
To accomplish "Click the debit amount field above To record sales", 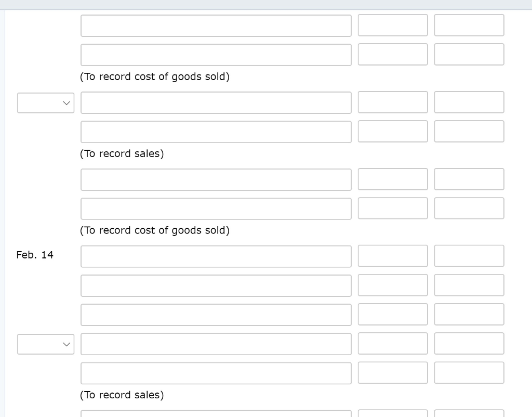I will pyautogui.click(x=393, y=132).
